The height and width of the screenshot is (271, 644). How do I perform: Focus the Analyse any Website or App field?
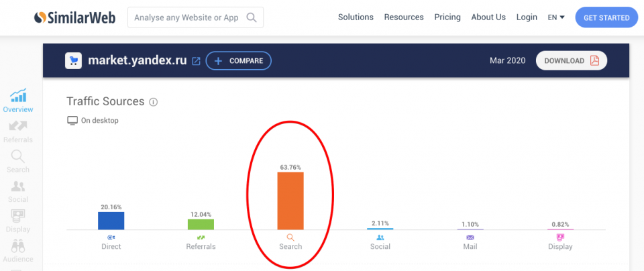pyautogui.click(x=195, y=17)
